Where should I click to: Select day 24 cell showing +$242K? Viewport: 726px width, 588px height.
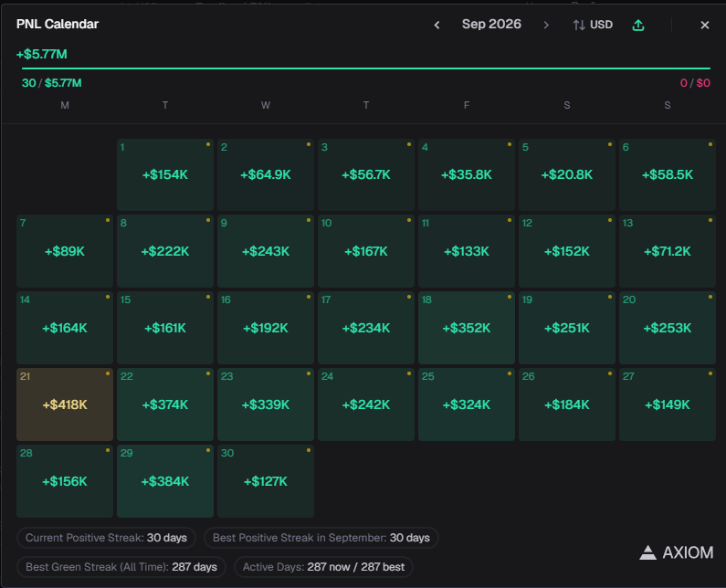tap(366, 404)
